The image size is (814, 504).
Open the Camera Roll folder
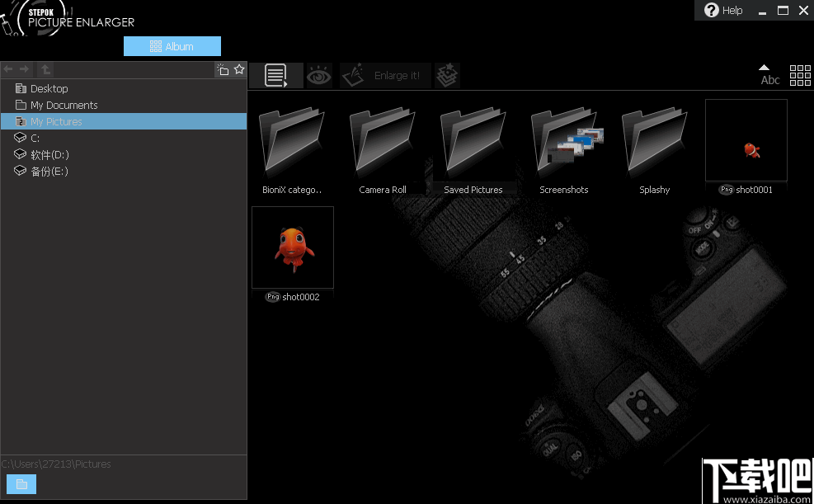tap(383, 148)
